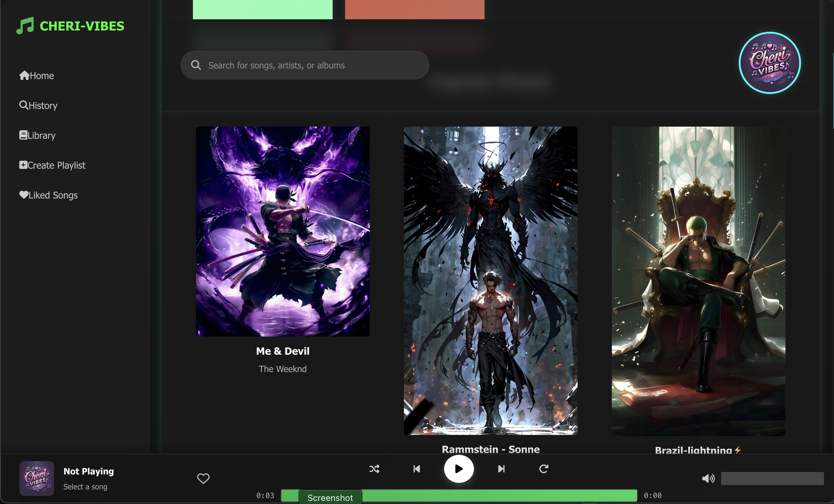Click the light green block at top

[x=263, y=9]
